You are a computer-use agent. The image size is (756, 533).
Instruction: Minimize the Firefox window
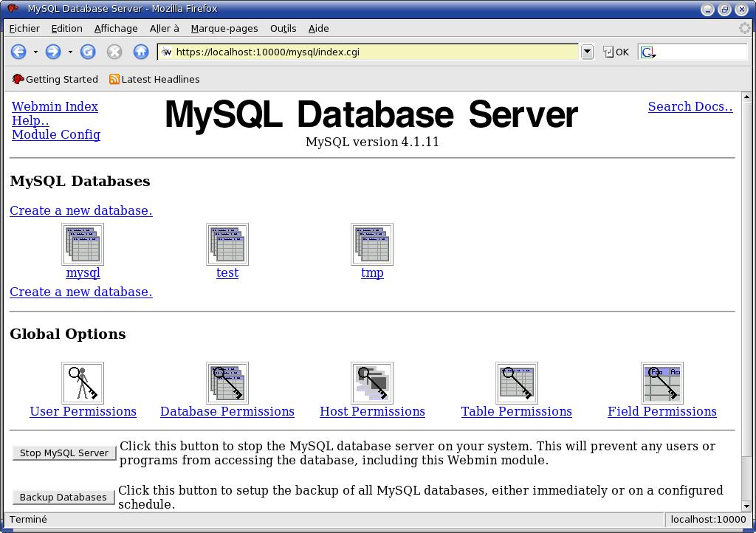(x=707, y=9)
